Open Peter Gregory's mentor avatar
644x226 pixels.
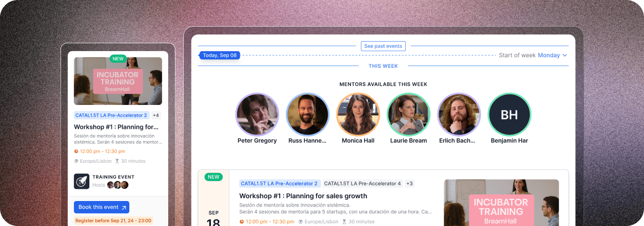(x=257, y=114)
